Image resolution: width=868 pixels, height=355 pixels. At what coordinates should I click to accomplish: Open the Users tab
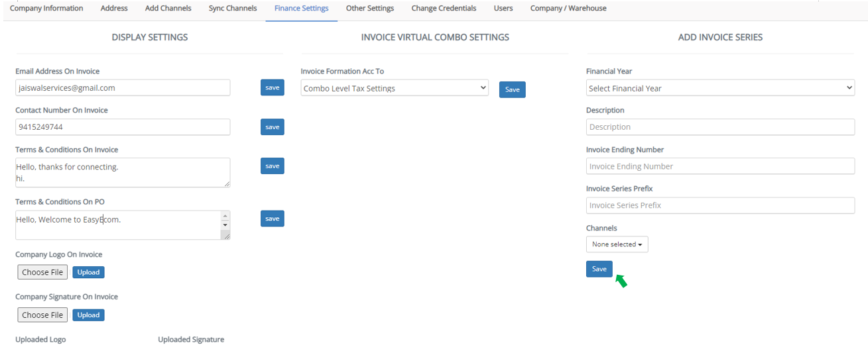pos(503,9)
